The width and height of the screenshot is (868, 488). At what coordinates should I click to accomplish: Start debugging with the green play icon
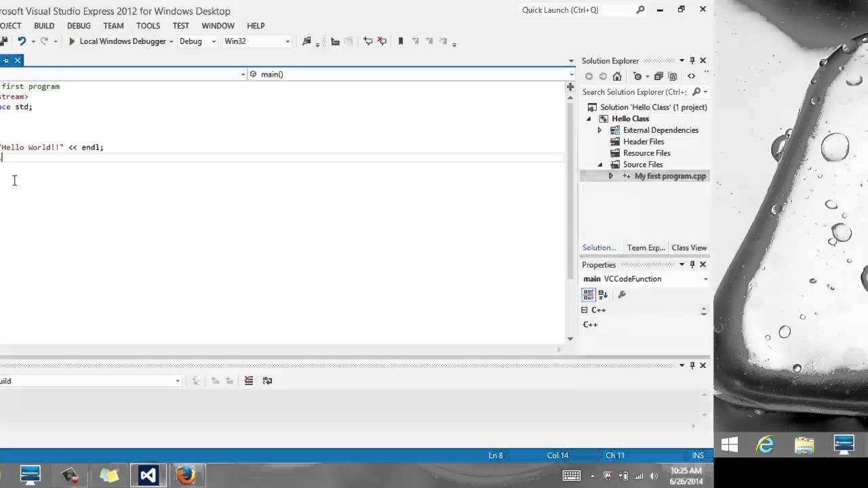[x=72, y=41]
